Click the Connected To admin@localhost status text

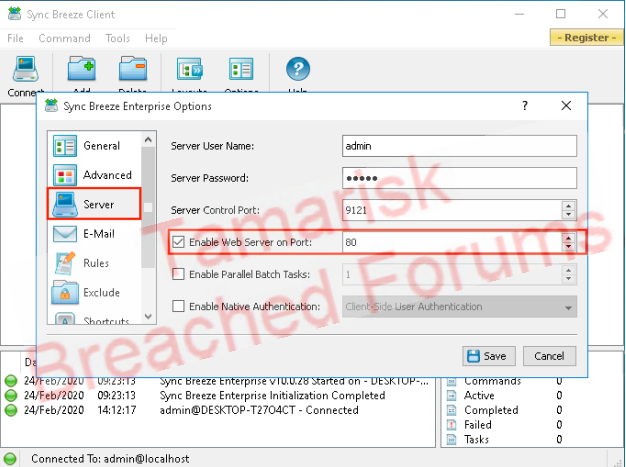pos(110,459)
